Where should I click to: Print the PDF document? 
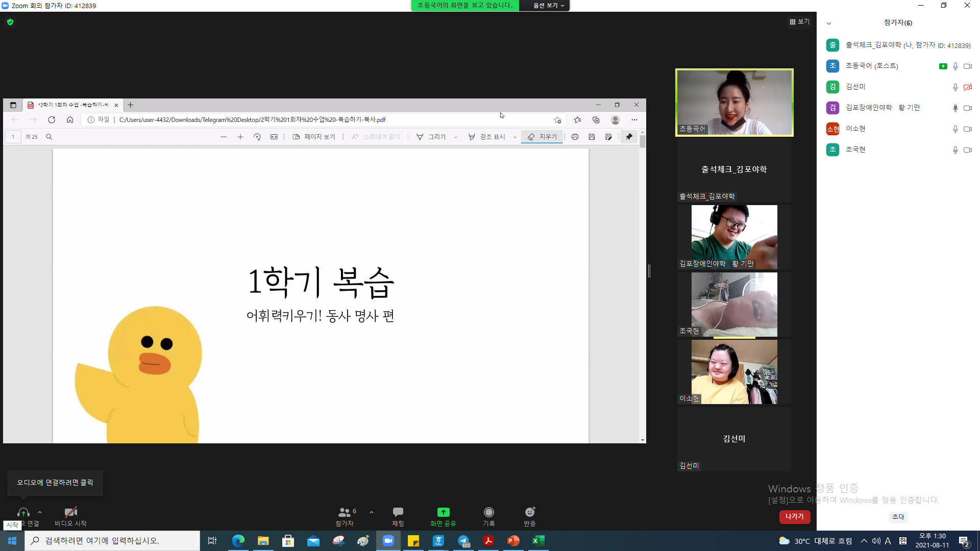575,137
